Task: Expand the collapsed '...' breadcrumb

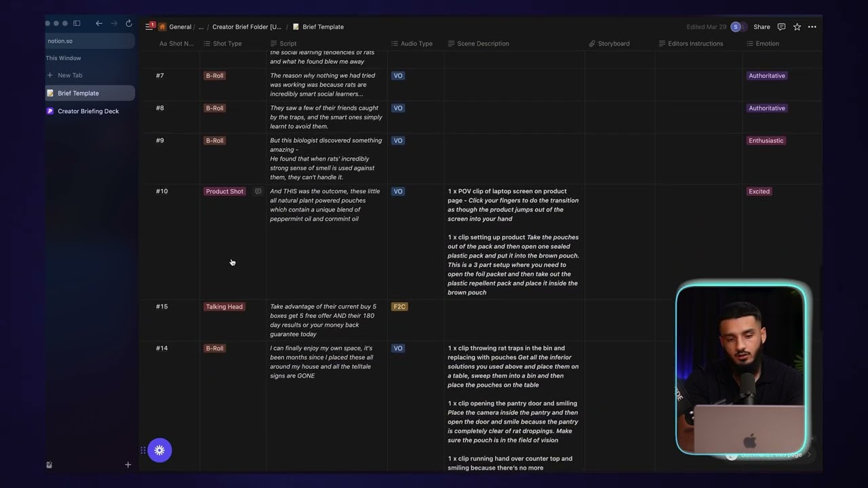Action: click(x=201, y=27)
